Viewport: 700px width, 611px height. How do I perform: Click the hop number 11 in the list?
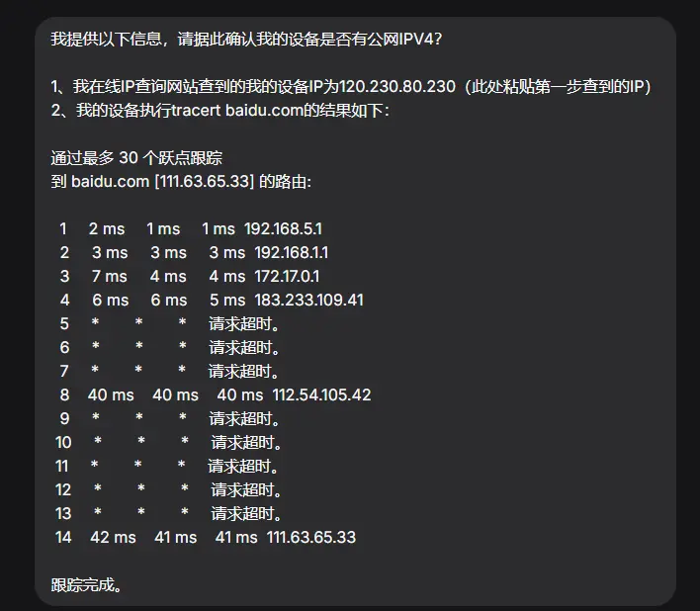click(62, 466)
